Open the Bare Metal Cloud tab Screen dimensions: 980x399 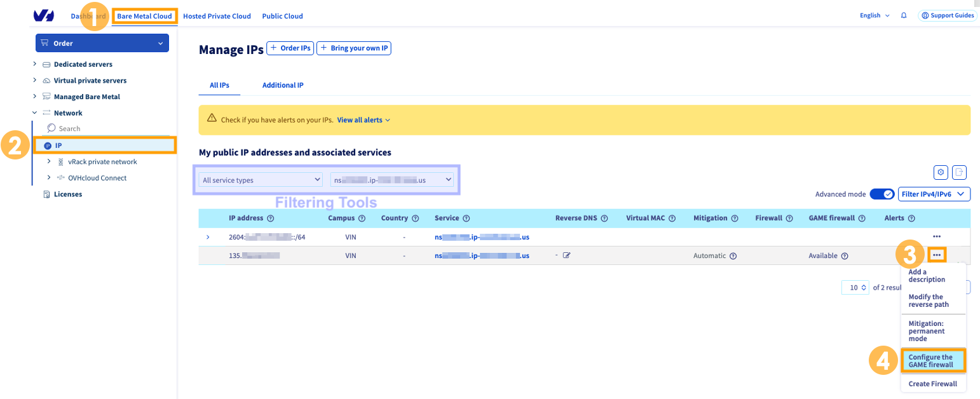pyautogui.click(x=144, y=16)
